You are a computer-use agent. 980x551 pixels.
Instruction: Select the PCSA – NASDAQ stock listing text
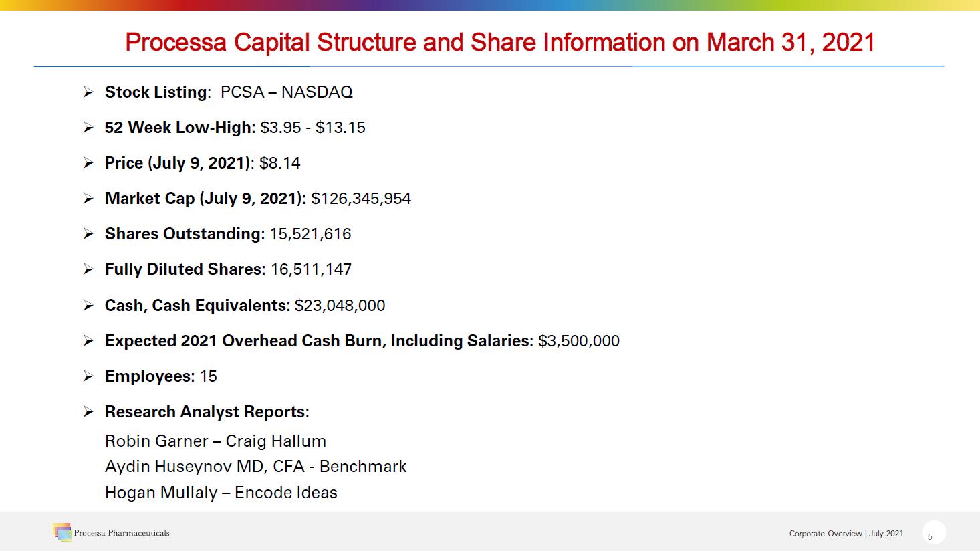tap(286, 92)
